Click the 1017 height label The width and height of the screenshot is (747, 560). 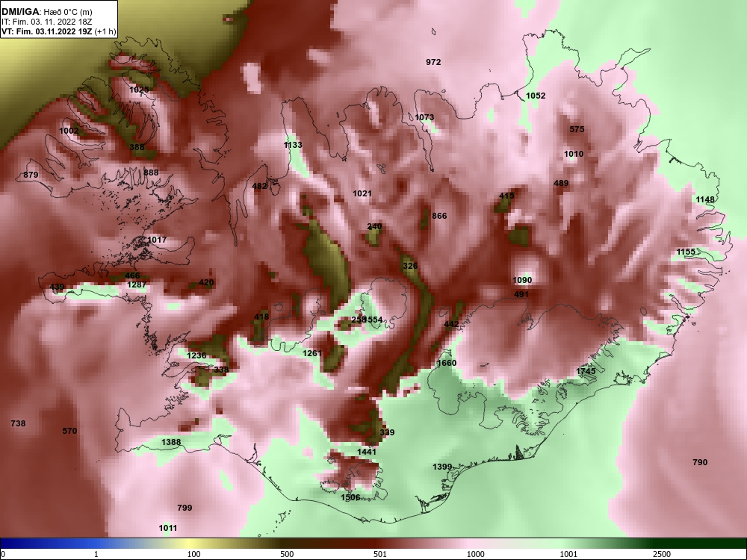click(157, 240)
